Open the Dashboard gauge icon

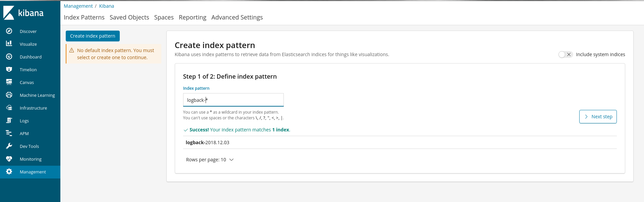pyautogui.click(x=9, y=56)
